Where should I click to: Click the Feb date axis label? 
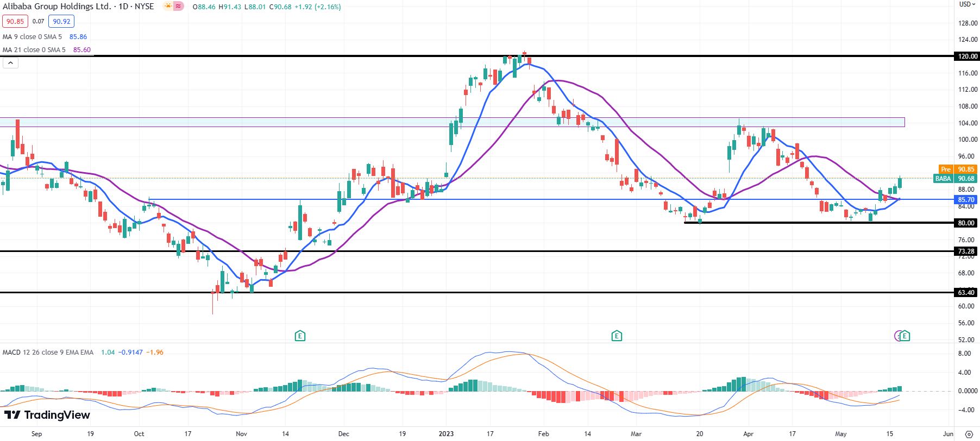click(x=543, y=434)
